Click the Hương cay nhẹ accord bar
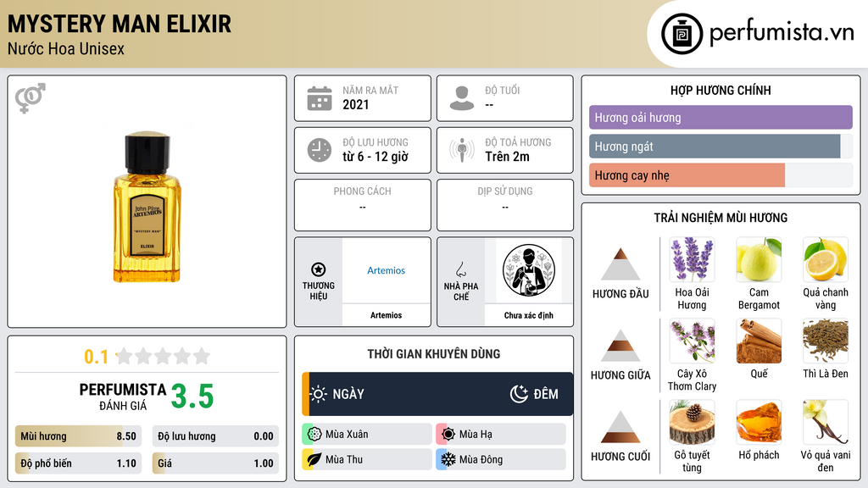868x488 pixels. coord(721,175)
